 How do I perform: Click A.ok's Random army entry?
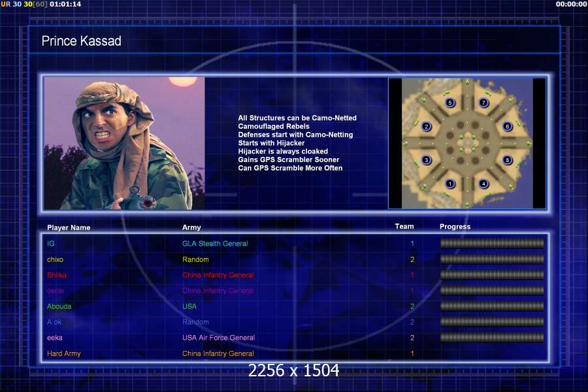195,322
